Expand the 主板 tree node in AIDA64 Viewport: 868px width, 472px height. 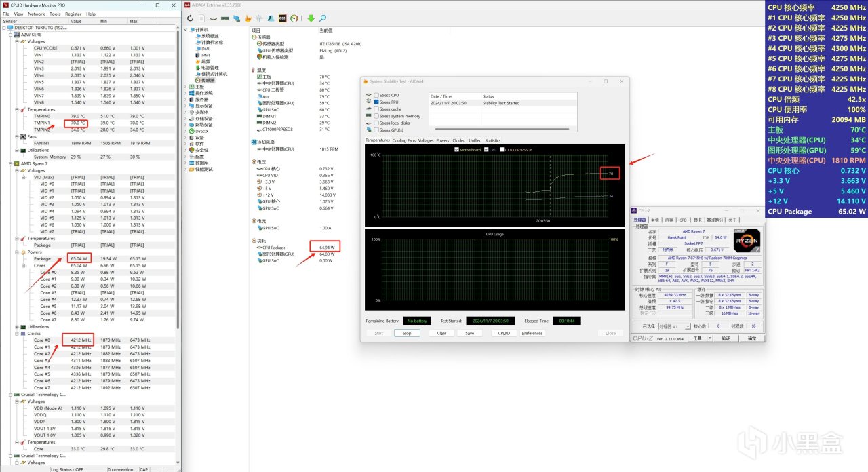pyautogui.click(x=186, y=87)
